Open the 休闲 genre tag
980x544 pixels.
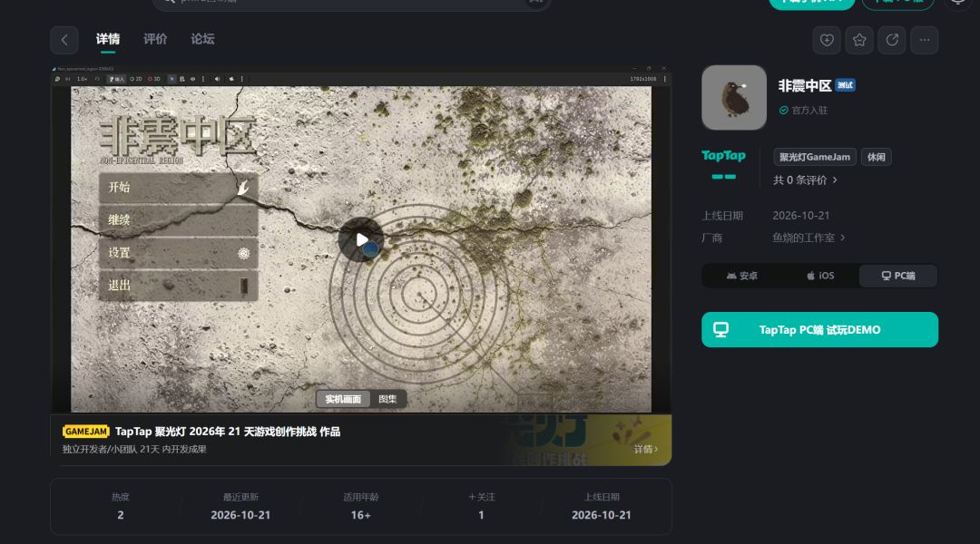tap(877, 158)
